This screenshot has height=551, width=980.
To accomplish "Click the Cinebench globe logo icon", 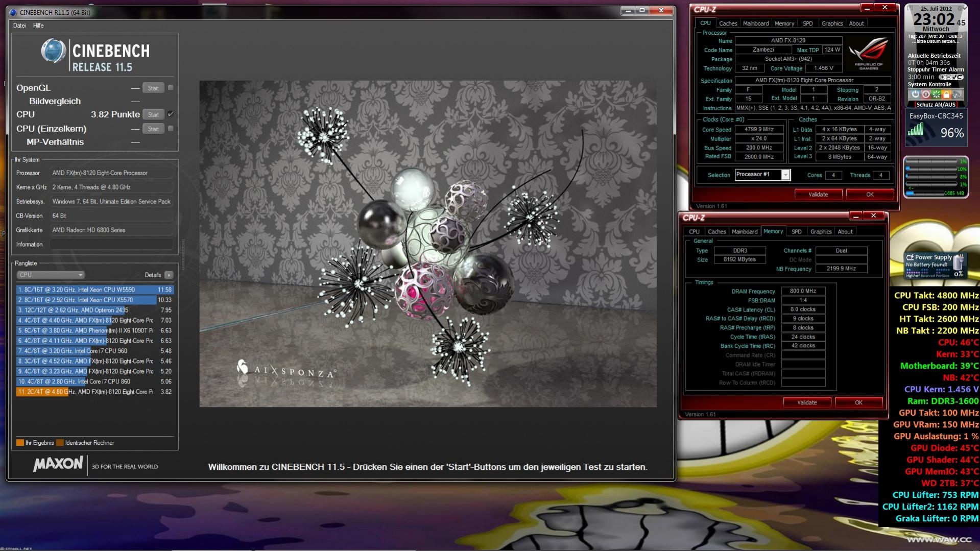I will pos(54,52).
